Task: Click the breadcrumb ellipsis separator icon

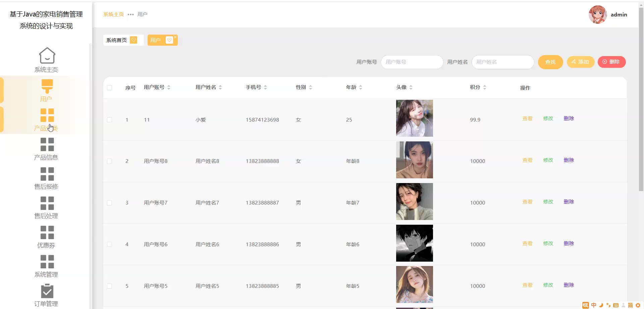Action: [130, 14]
